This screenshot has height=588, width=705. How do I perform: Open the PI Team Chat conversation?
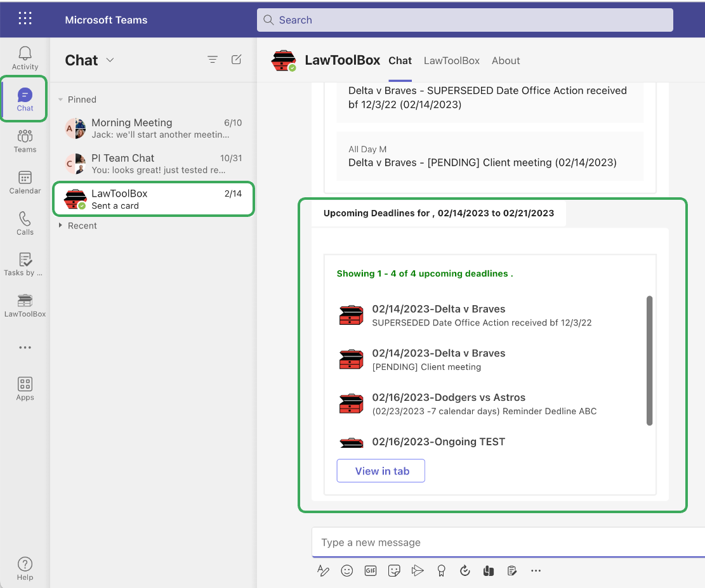pyautogui.click(x=154, y=164)
